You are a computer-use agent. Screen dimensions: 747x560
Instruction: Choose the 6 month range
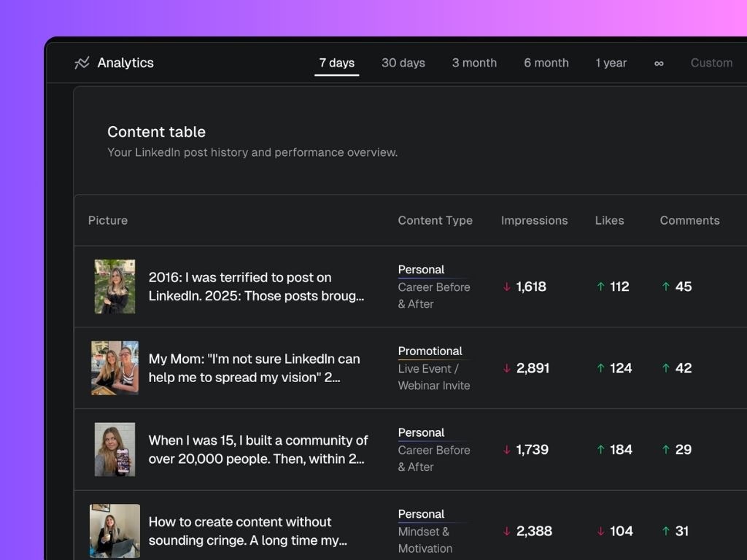tap(546, 63)
